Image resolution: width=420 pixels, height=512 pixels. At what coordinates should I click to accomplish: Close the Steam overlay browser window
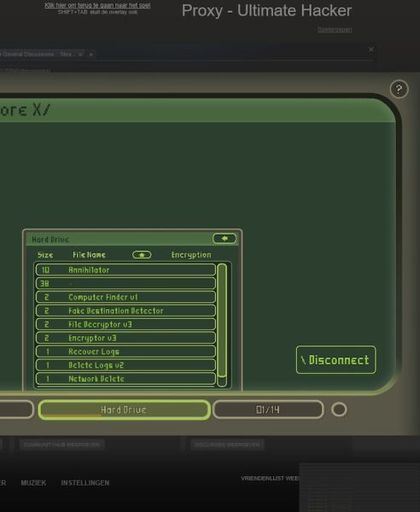pyautogui.click(x=371, y=49)
